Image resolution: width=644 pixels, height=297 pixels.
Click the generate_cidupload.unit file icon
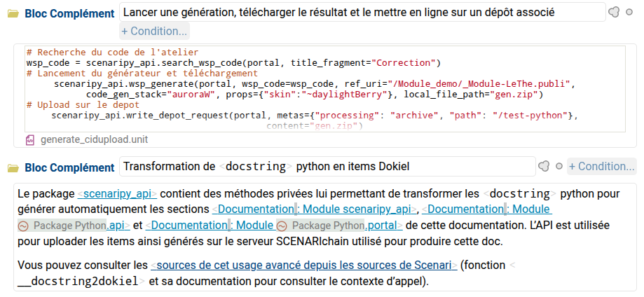pos(30,139)
